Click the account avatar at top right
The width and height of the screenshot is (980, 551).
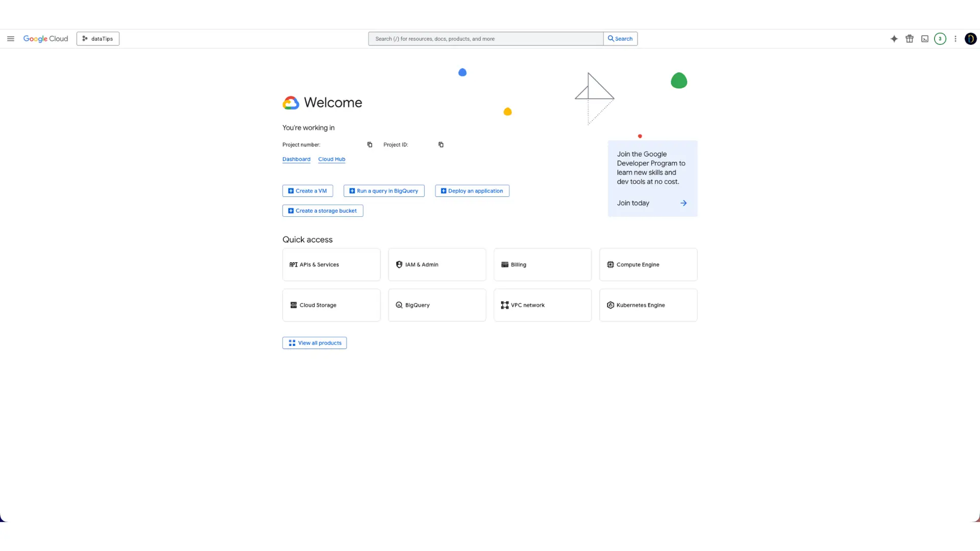point(970,39)
